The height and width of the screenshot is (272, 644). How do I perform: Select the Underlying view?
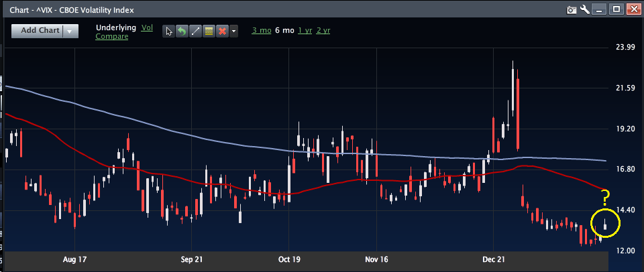click(115, 27)
